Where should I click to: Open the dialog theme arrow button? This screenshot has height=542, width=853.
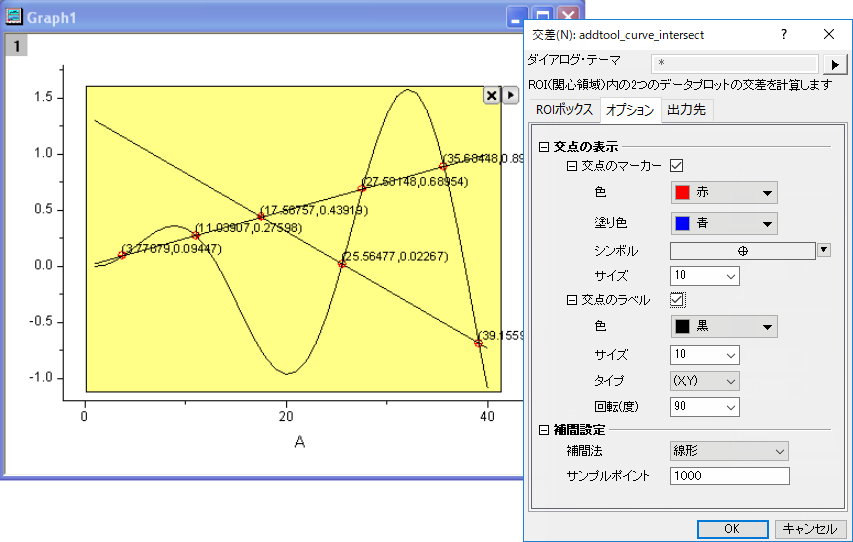(835, 65)
